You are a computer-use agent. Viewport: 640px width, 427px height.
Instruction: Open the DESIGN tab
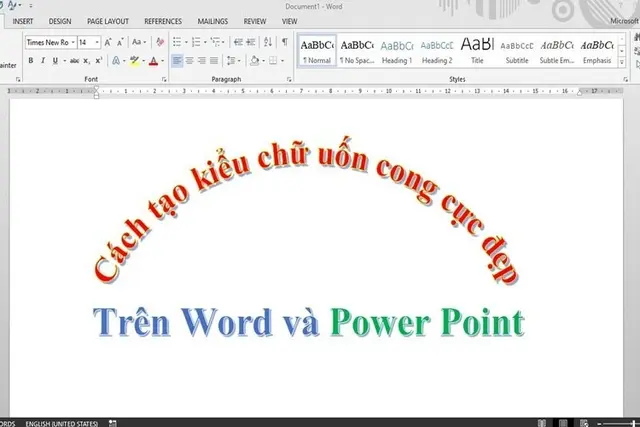[x=60, y=21]
